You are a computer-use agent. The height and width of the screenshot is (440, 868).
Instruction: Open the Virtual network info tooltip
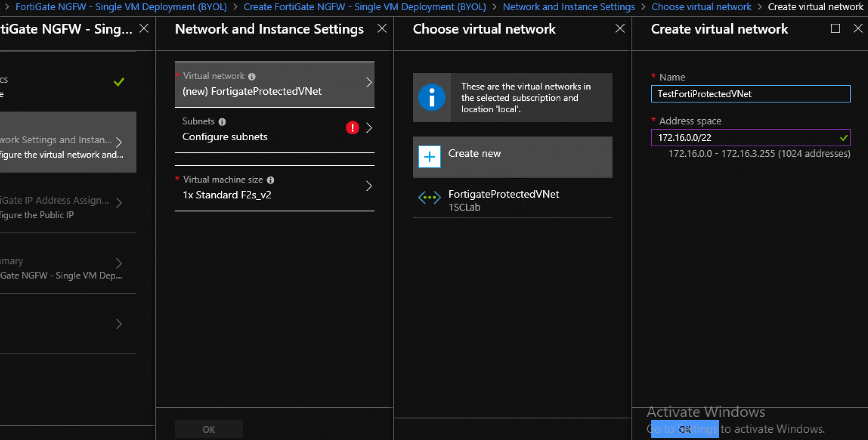point(252,76)
